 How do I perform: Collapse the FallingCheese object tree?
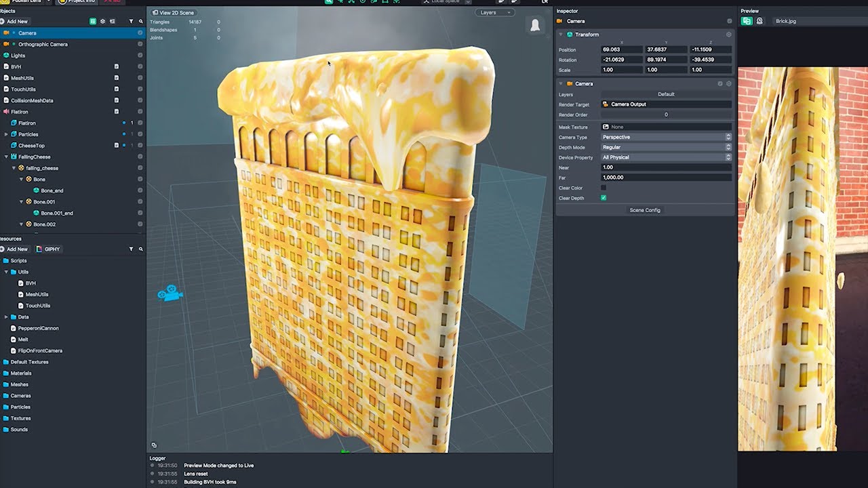(6, 157)
